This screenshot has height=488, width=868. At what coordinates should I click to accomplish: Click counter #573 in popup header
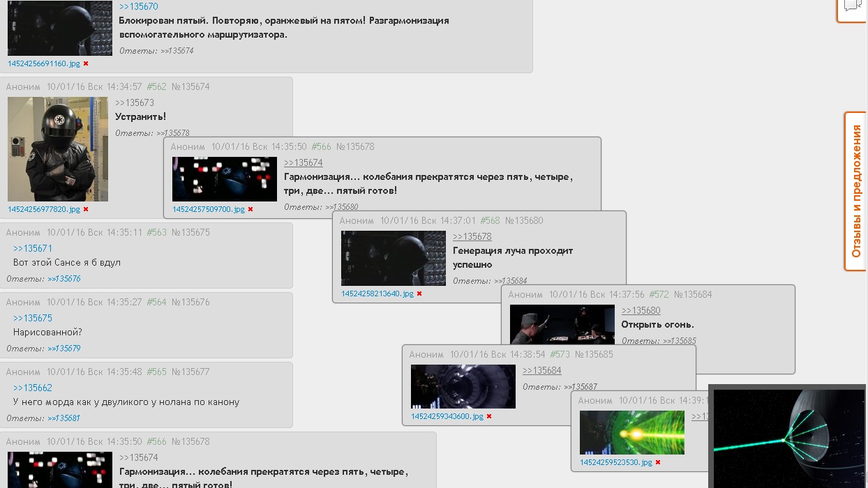(560, 355)
